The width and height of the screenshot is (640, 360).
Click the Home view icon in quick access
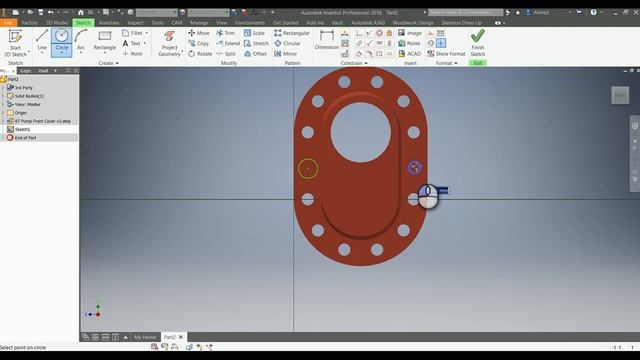[x=81, y=13]
